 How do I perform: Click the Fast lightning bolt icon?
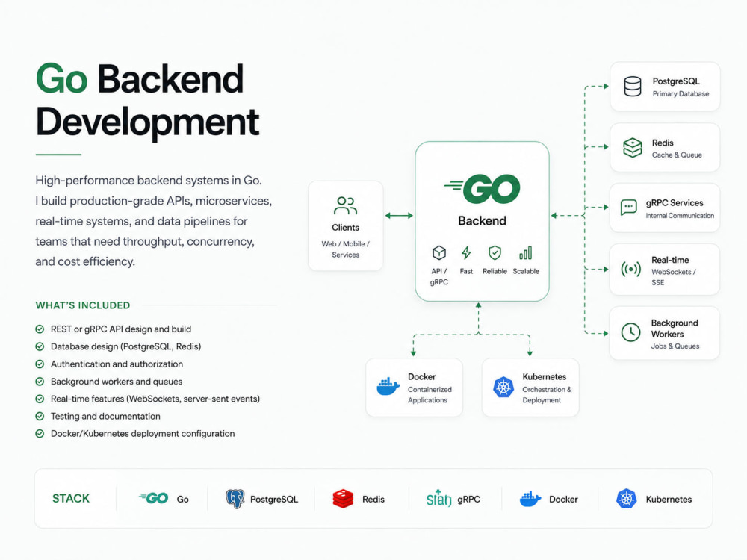click(466, 252)
